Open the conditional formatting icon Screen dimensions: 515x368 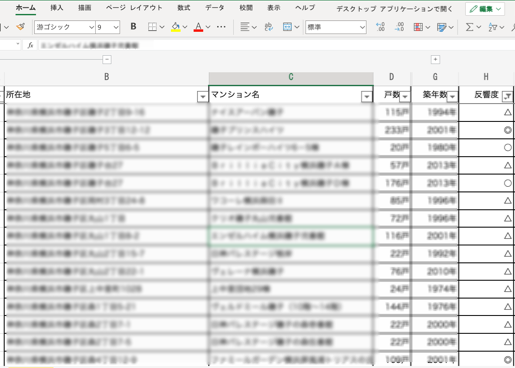click(418, 27)
